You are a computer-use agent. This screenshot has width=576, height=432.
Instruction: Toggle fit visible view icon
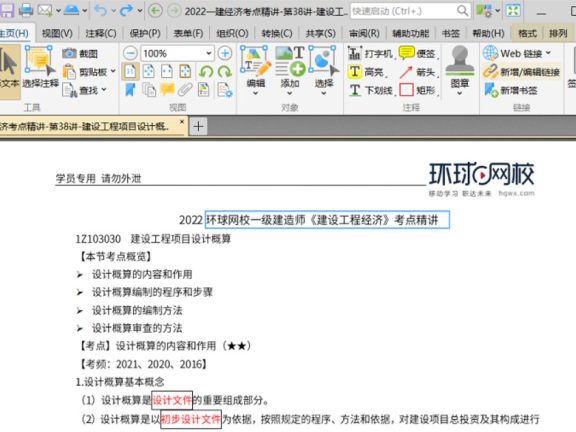[185, 71]
